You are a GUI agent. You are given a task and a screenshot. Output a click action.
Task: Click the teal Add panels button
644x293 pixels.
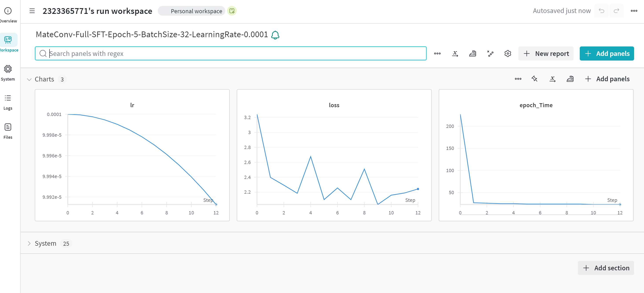point(607,53)
